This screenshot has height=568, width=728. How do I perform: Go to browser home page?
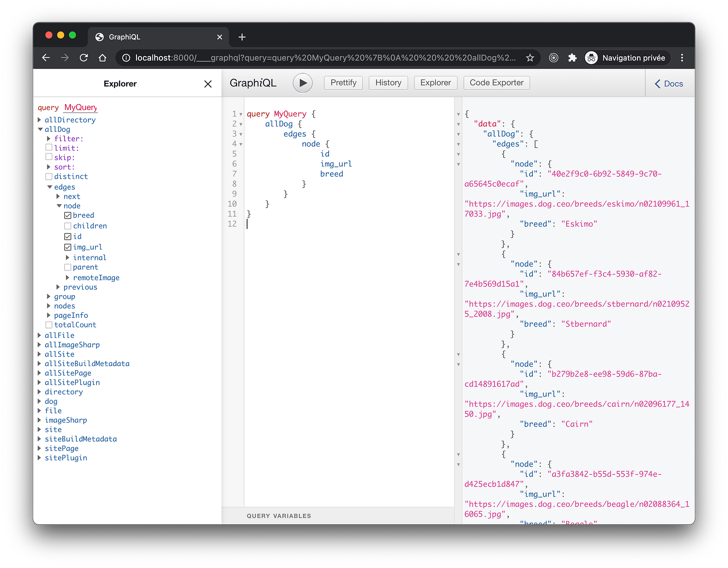point(102,58)
